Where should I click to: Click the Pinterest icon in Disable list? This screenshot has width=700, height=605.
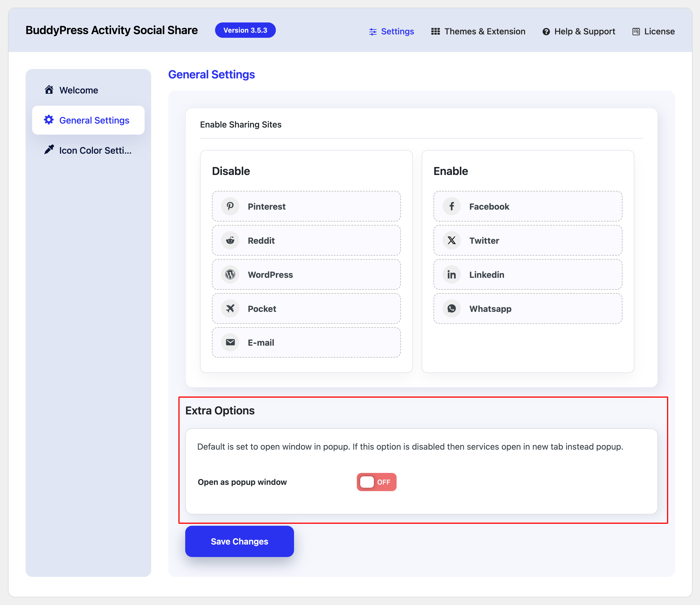(230, 206)
